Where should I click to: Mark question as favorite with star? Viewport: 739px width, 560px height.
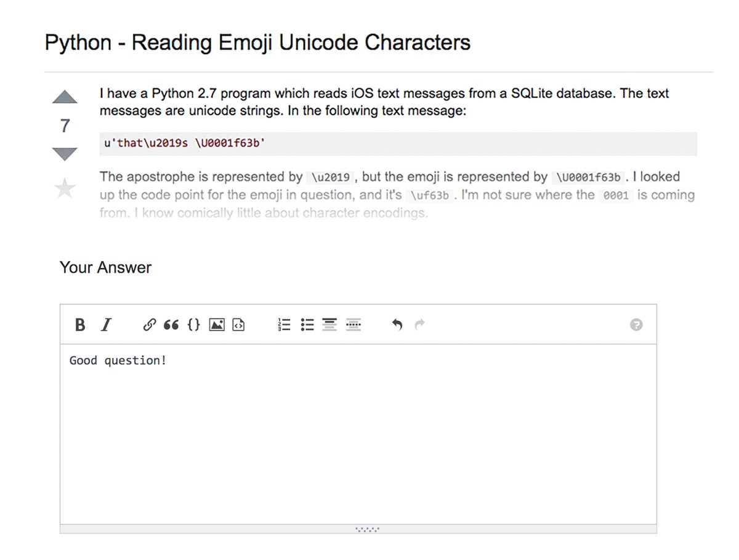coord(65,189)
